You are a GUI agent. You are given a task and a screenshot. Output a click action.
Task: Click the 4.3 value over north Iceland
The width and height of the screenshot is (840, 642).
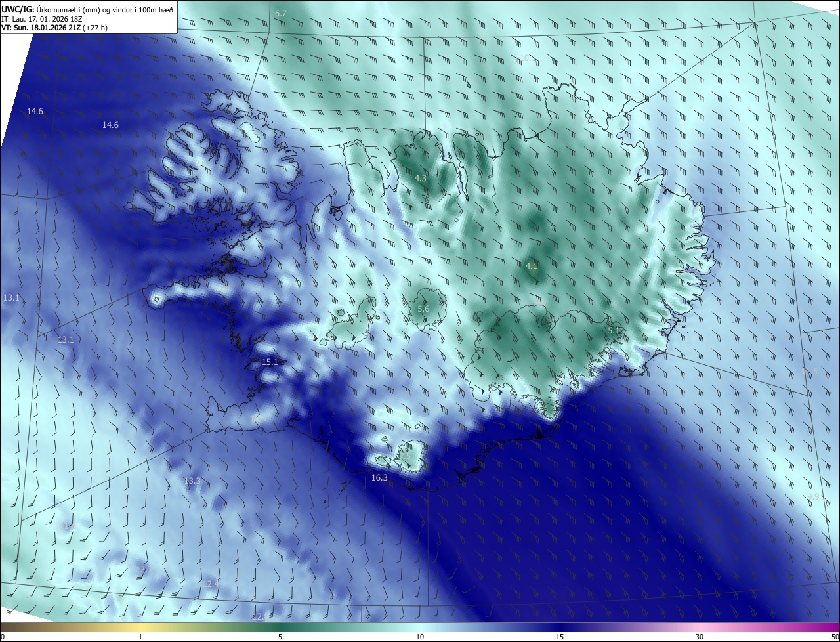point(421,178)
